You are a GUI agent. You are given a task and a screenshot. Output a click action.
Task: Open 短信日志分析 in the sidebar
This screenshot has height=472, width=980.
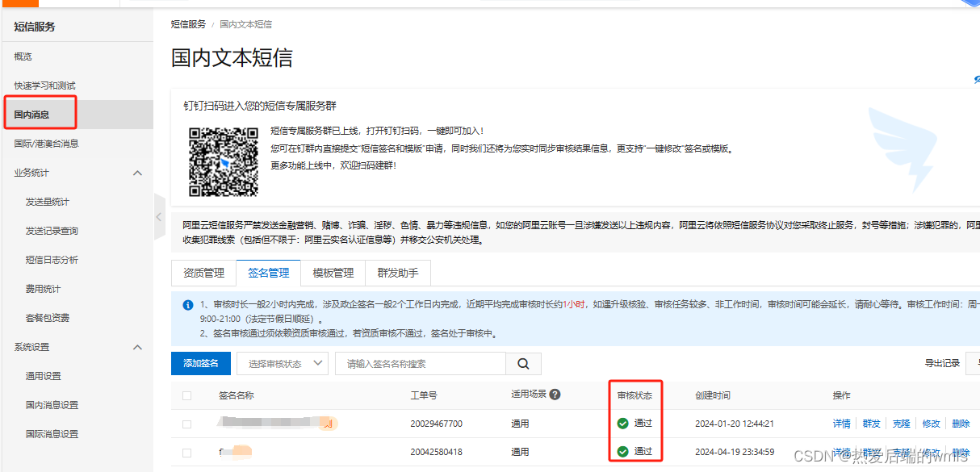[x=52, y=260]
